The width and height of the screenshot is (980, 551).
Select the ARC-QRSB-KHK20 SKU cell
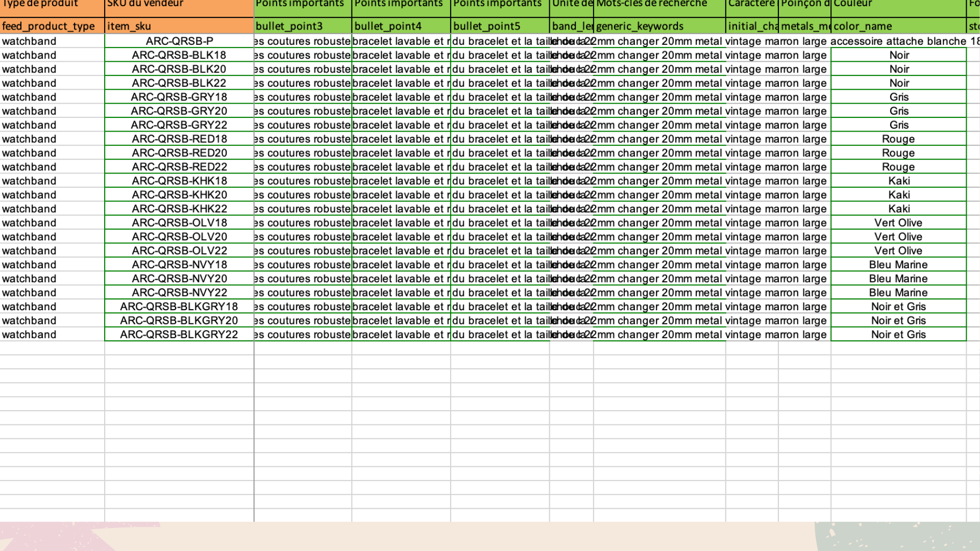click(x=179, y=195)
